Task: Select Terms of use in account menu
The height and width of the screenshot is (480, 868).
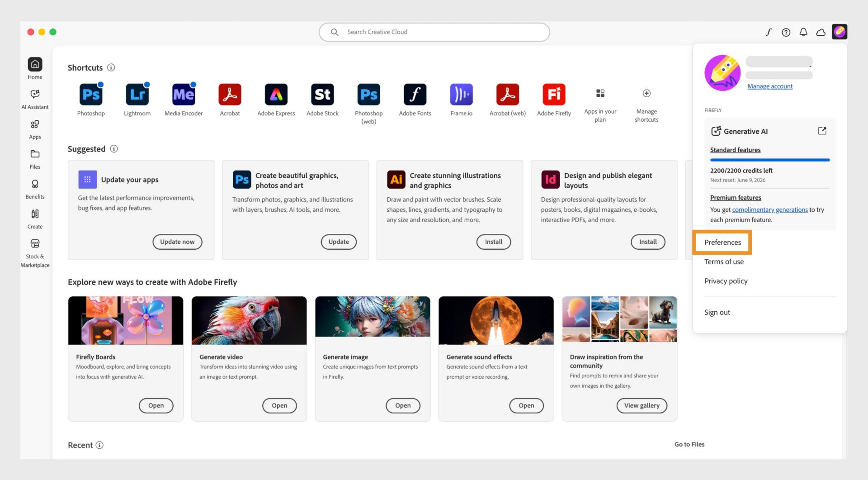Action: tap(724, 262)
